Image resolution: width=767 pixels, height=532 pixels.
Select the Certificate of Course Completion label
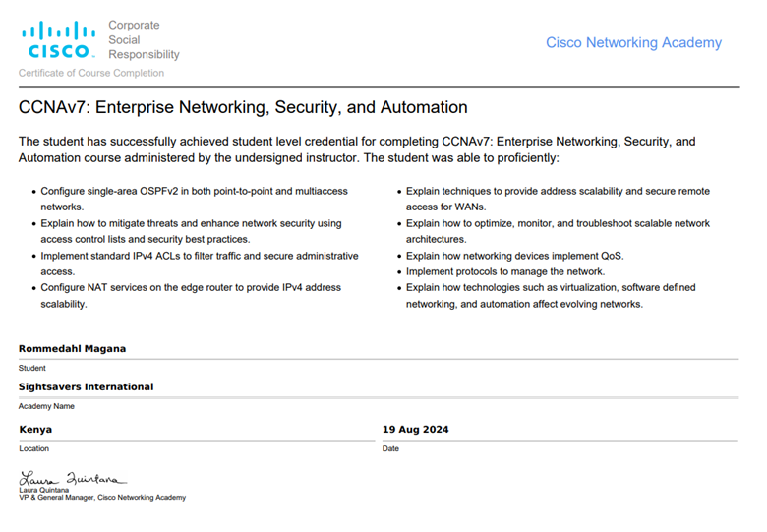tap(91, 73)
